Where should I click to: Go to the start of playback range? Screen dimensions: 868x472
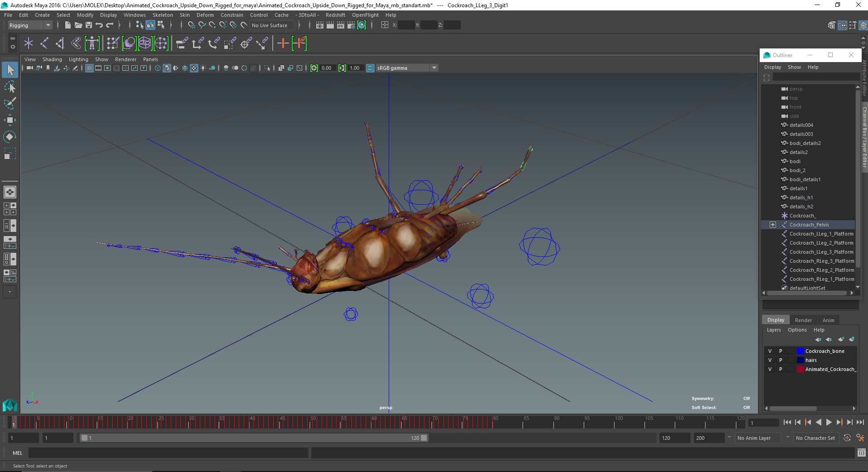tap(787, 422)
